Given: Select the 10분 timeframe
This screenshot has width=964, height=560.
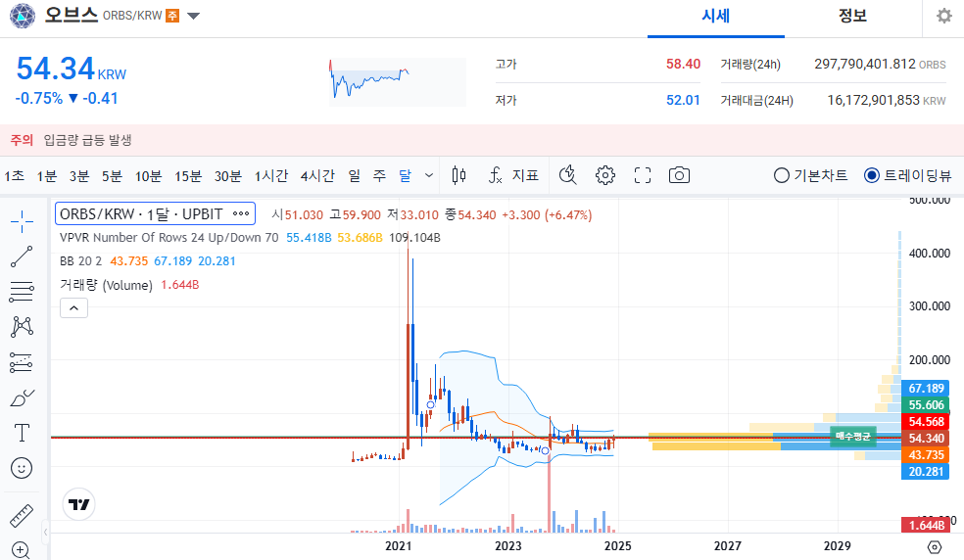Looking at the screenshot, I should click(148, 176).
